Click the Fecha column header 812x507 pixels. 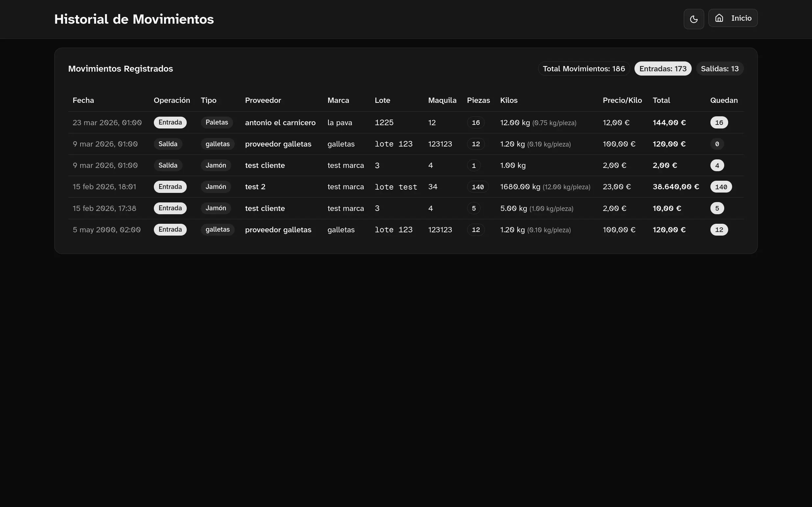pos(83,100)
